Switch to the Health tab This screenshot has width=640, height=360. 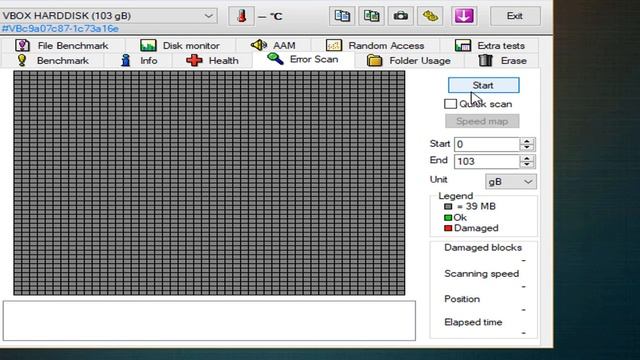pyautogui.click(x=212, y=60)
